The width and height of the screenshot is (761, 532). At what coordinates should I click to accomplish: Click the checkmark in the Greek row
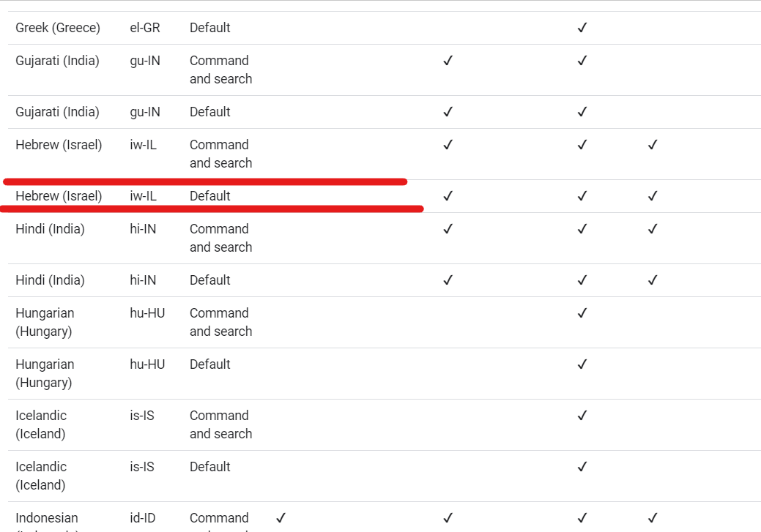(582, 28)
